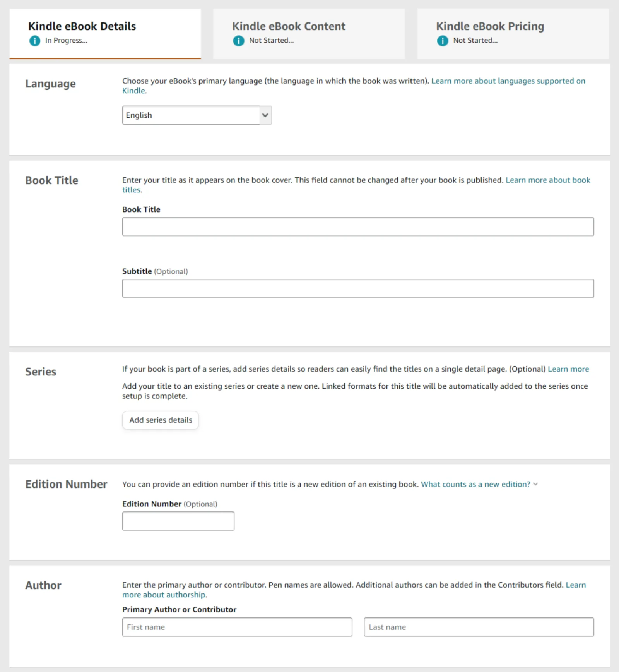Focus the author Last name field

tap(479, 627)
